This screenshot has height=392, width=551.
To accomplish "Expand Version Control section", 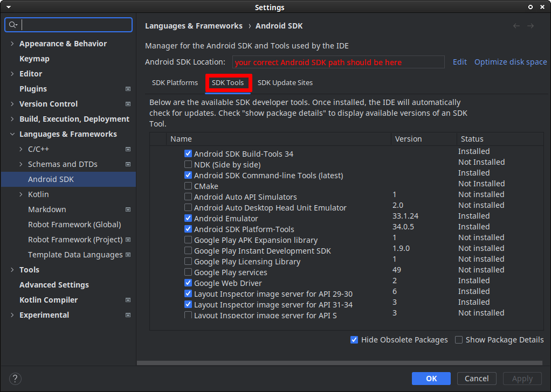I will pyautogui.click(x=12, y=104).
